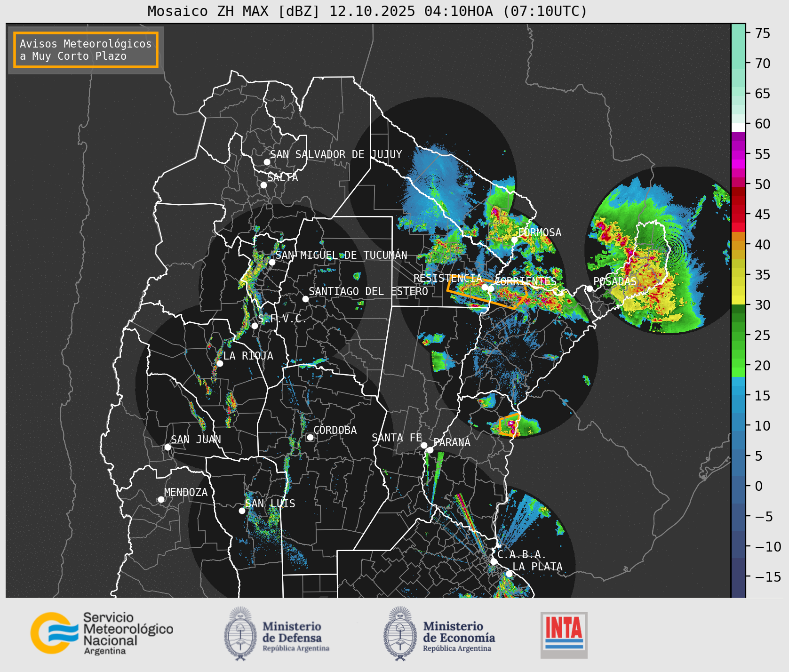
Task: Click the yellow 30 dBZ band on colorbar
Action: 738,300
